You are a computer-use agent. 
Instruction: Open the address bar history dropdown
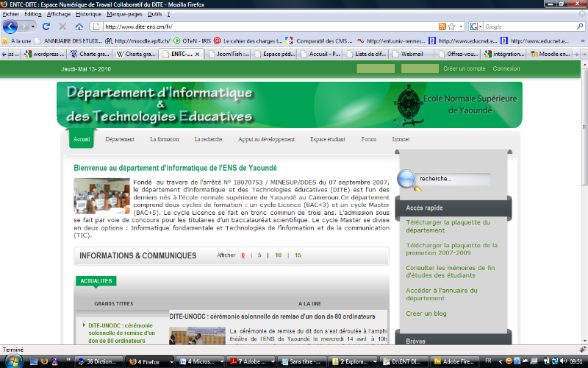pyautogui.click(x=461, y=26)
